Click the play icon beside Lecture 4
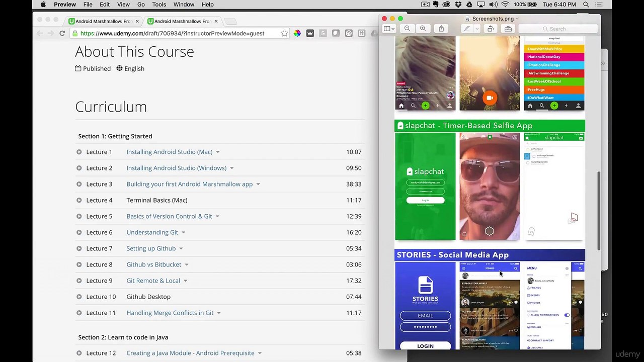644x362 pixels. [x=79, y=200]
